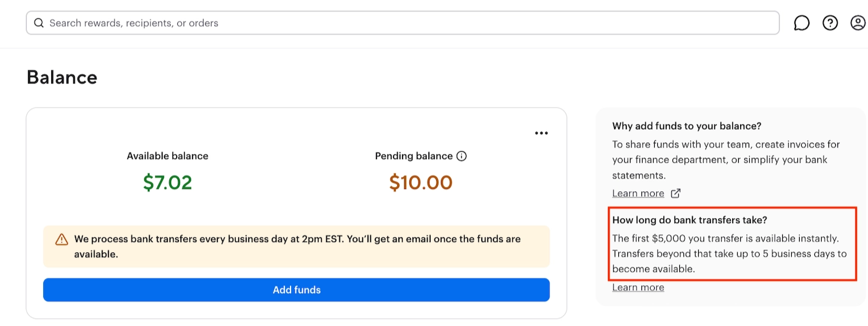
Task: Click the "Why add funds to your balance?" heading
Action: pos(686,126)
